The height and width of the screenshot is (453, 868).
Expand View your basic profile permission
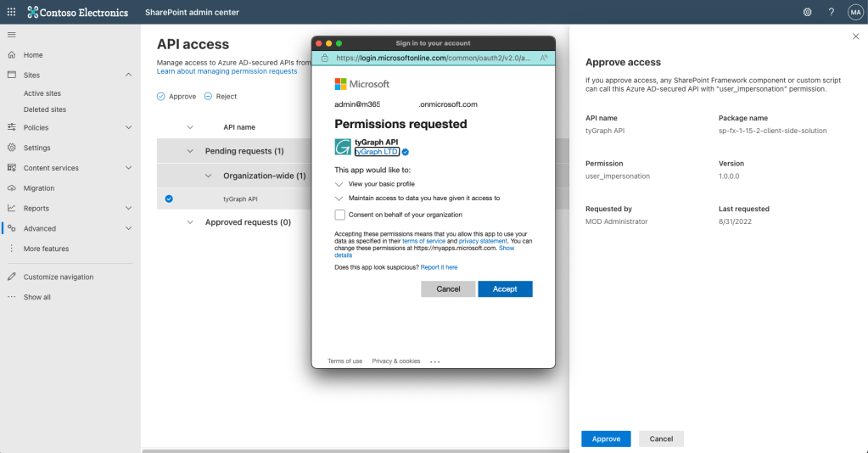[339, 184]
